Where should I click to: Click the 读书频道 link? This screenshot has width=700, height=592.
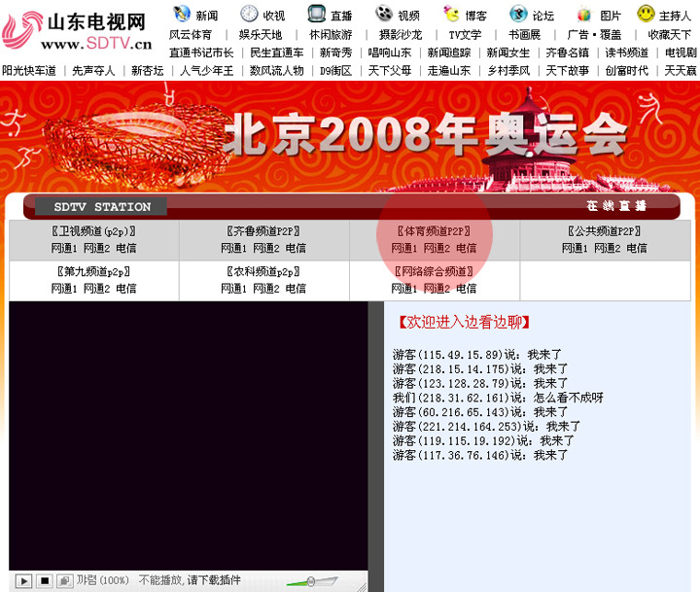coord(627,52)
